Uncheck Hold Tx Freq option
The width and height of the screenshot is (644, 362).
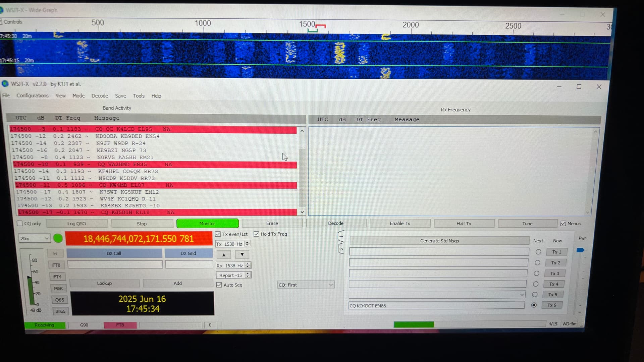click(257, 234)
